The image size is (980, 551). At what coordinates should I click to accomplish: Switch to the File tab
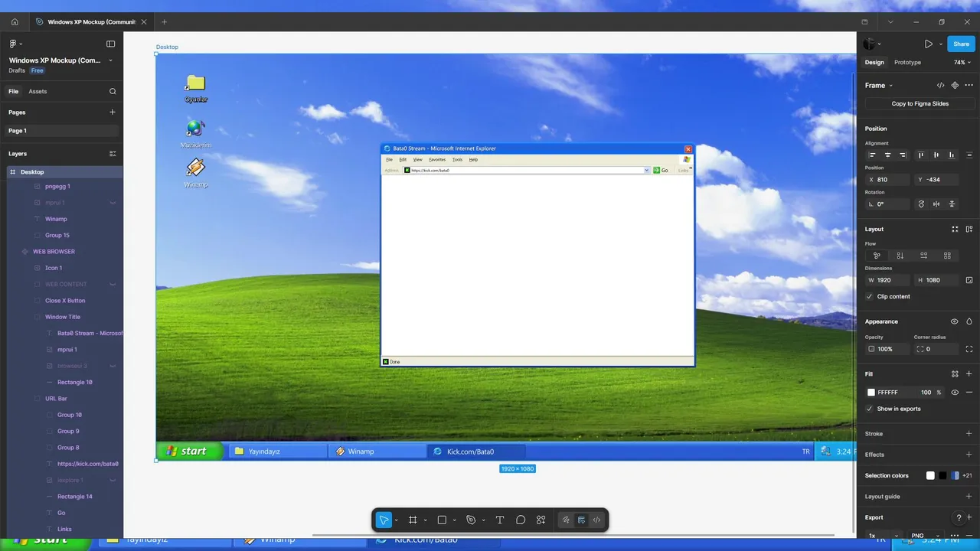point(13,91)
